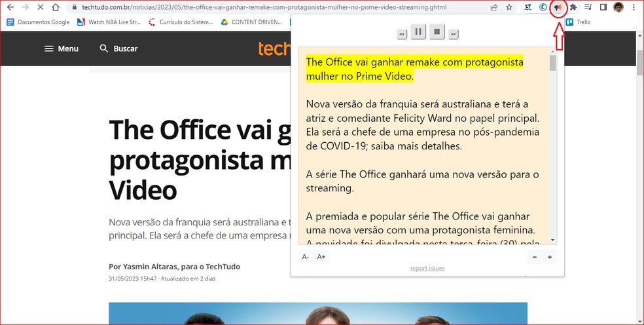Skip back to the previous paragraph in Read Aloud
644x325 pixels.
click(x=402, y=34)
